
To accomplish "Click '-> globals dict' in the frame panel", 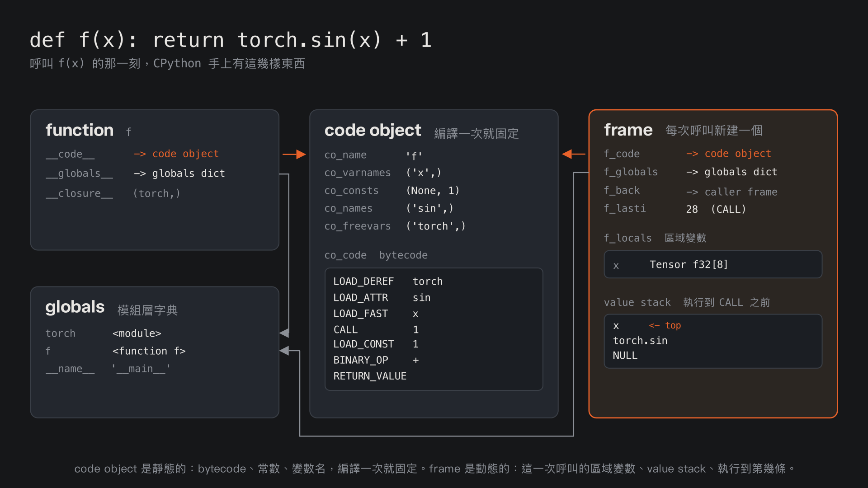I will pyautogui.click(x=732, y=172).
